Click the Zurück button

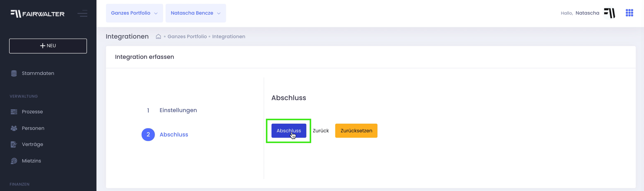pos(320,131)
